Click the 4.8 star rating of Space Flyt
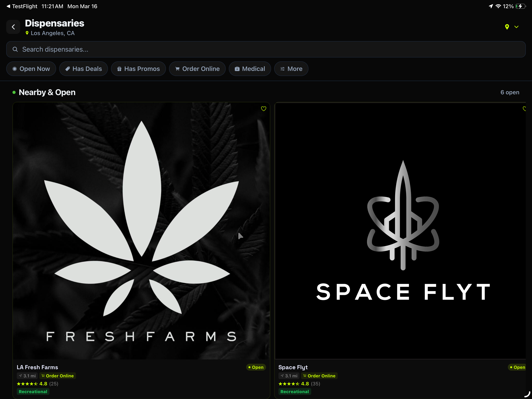 point(294,384)
